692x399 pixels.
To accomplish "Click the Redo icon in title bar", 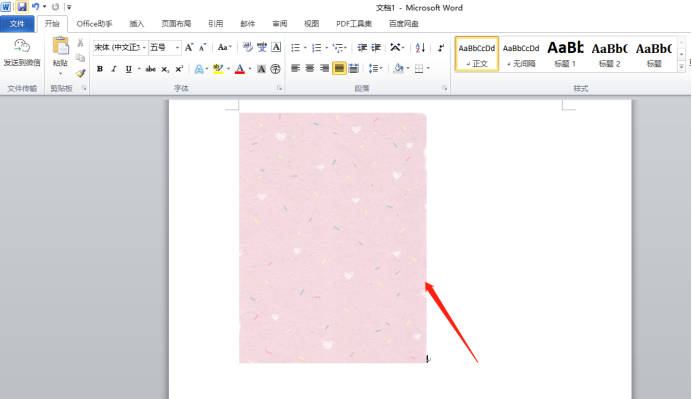I will coord(55,7).
